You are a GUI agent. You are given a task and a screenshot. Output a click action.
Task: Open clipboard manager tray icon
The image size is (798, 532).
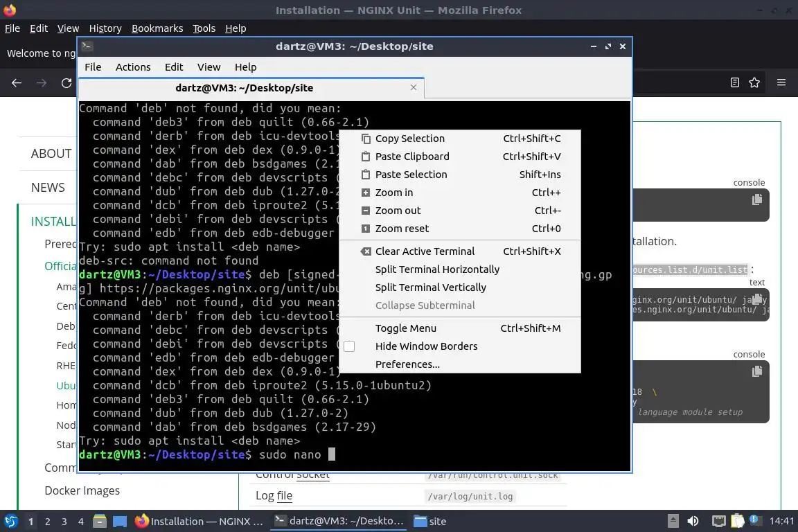click(738, 522)
